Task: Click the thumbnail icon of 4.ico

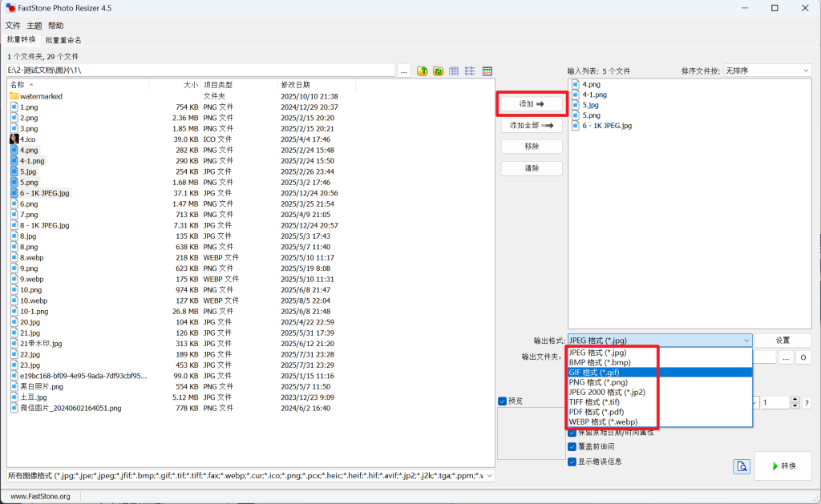Action: [x=14, y=139]
